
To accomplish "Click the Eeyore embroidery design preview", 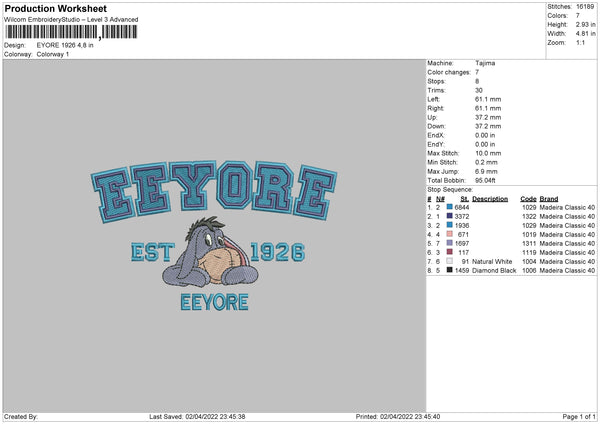I will tap(214, 236).
